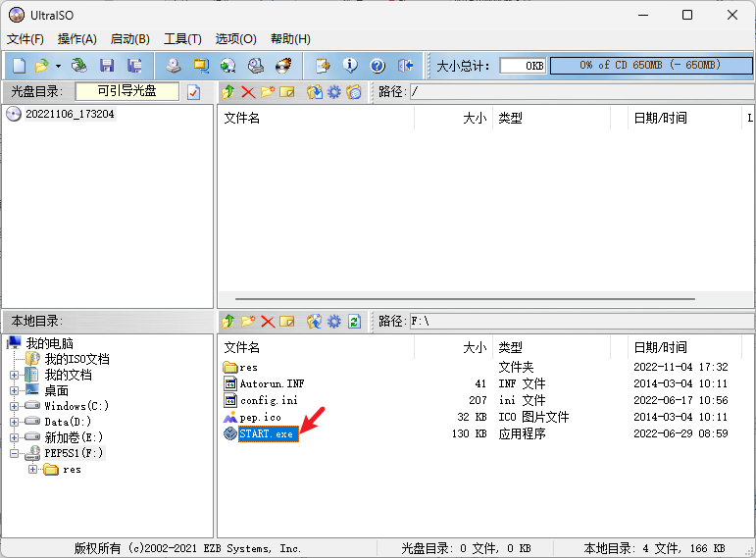756x558 pixels.
Task: Click 文件名 column header in local pane
Action: coord(317,348)
